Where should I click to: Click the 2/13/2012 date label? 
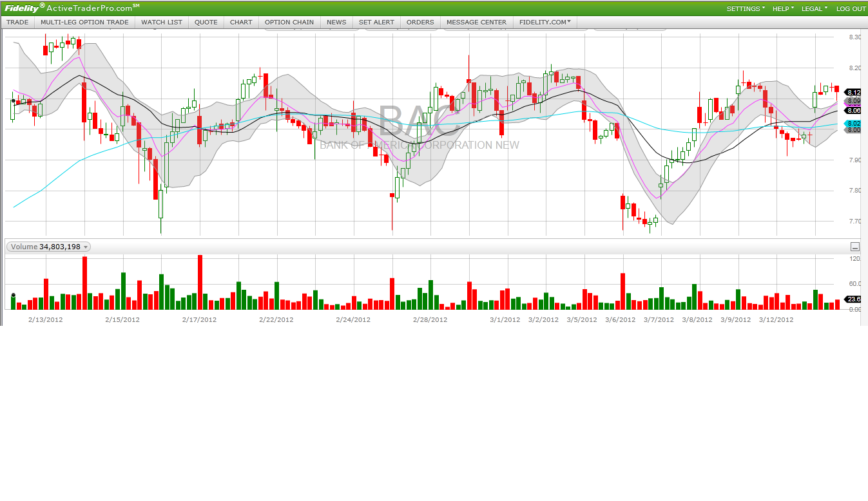[45, 319]
